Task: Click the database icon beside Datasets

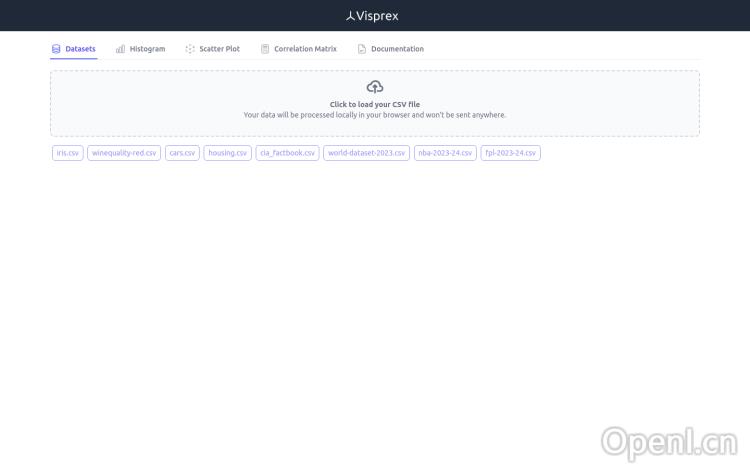Action: [56, 49]
